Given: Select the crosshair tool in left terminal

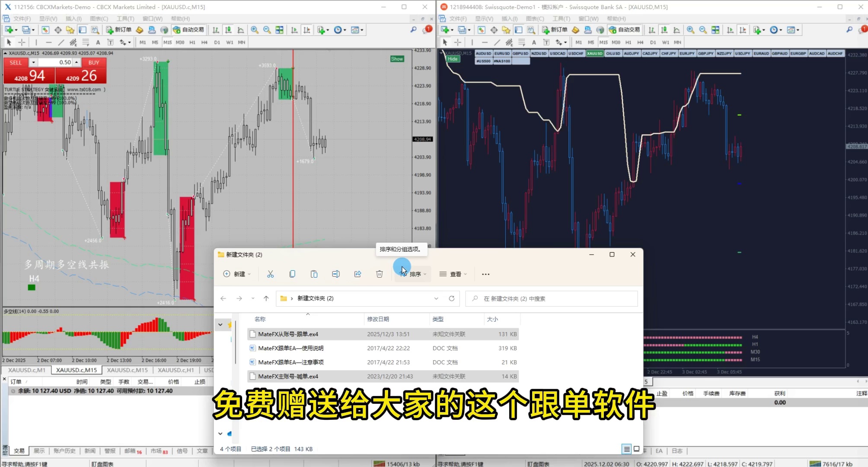Looking at the screenshot, I should (22, 42).
